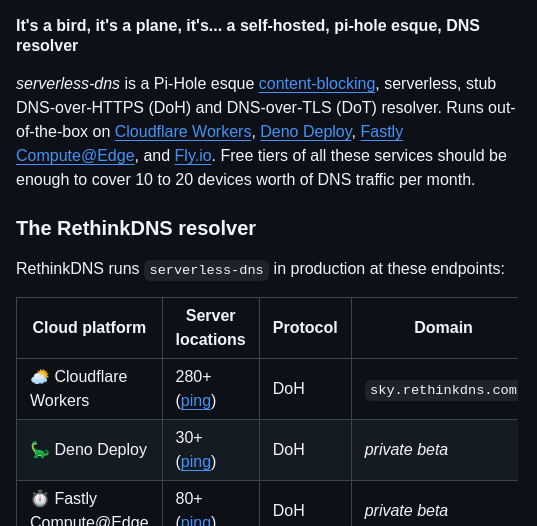537x526 pixels.
Task: Click 'private beta' in Deno Deploy row
Action: click(406, 450)
